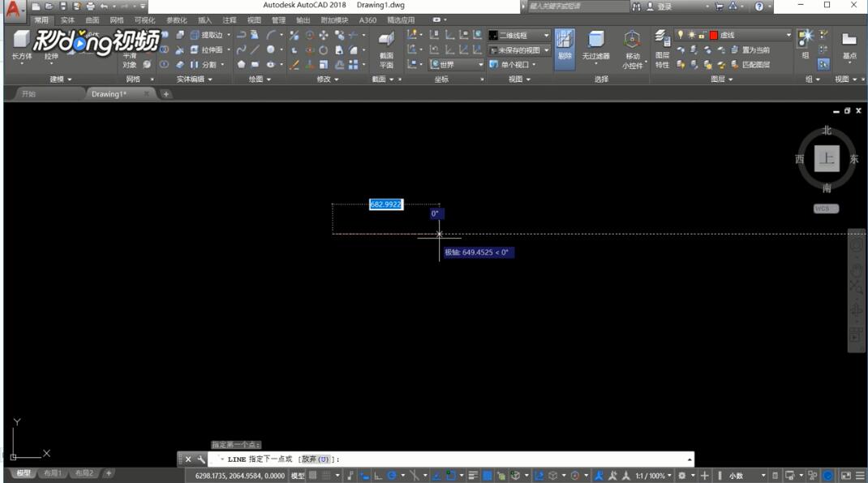Click the binoculars search icon in title bar

[x=637, y=6]
